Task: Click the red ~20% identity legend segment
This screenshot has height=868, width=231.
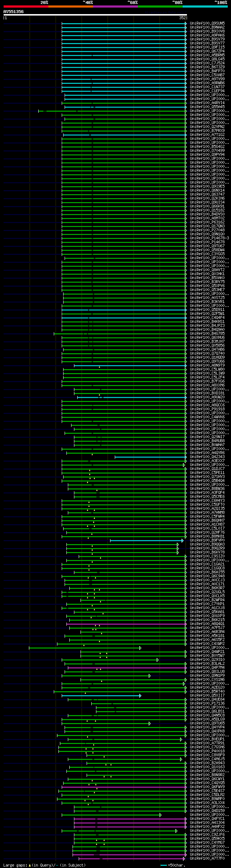Action: [x=26, y=7]
